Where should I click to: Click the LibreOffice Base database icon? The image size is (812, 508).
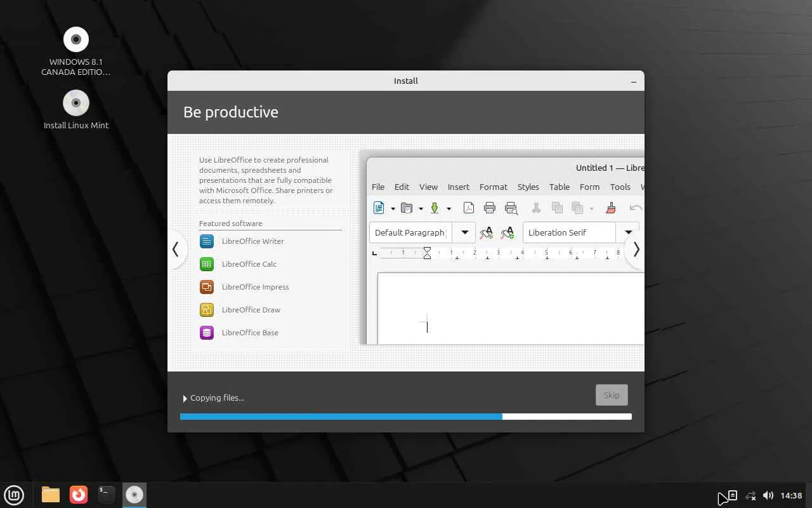207,333
